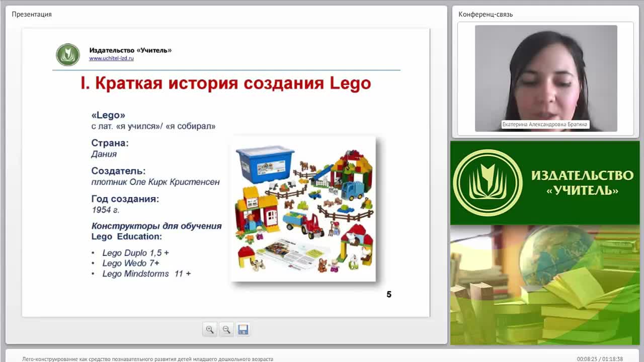This screenshot has height=362, width=644.
Task: Click the text Lego Duplo 1,5 +
Action: coord(136,253)
